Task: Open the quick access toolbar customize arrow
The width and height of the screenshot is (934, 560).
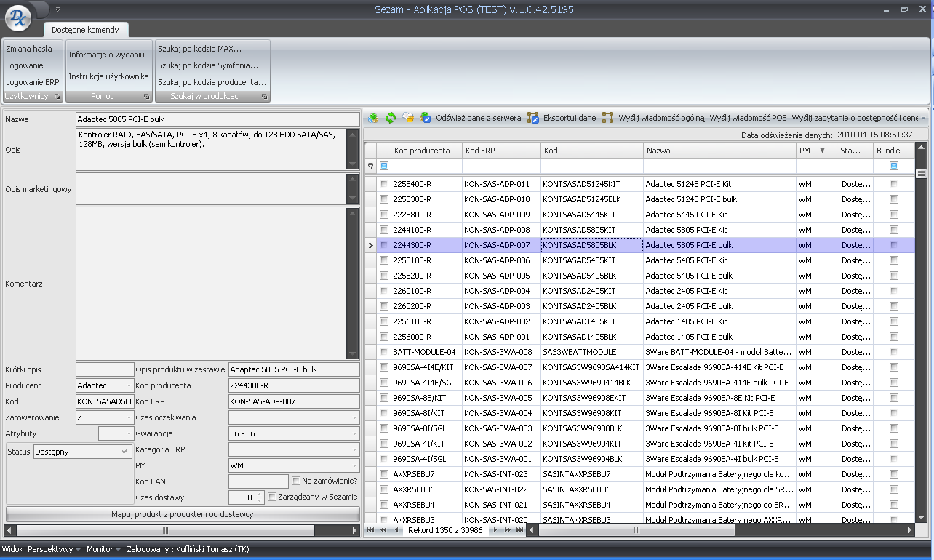Action: (57, 9)
